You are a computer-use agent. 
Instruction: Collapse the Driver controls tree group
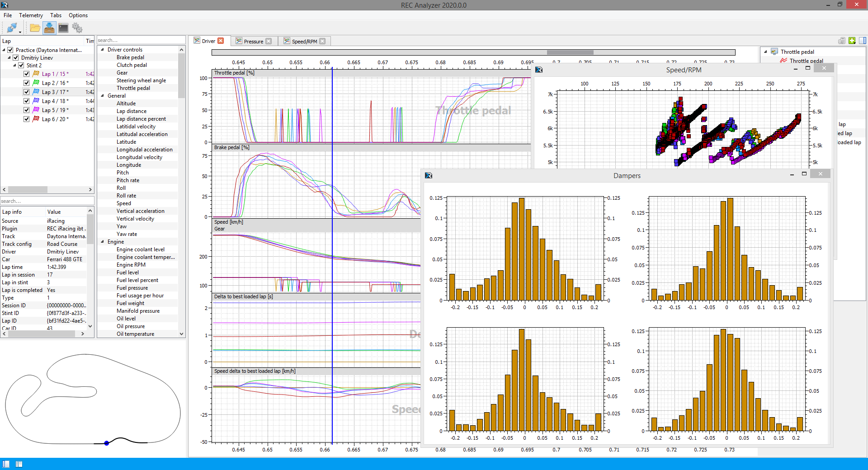click(x=102, y=50)
